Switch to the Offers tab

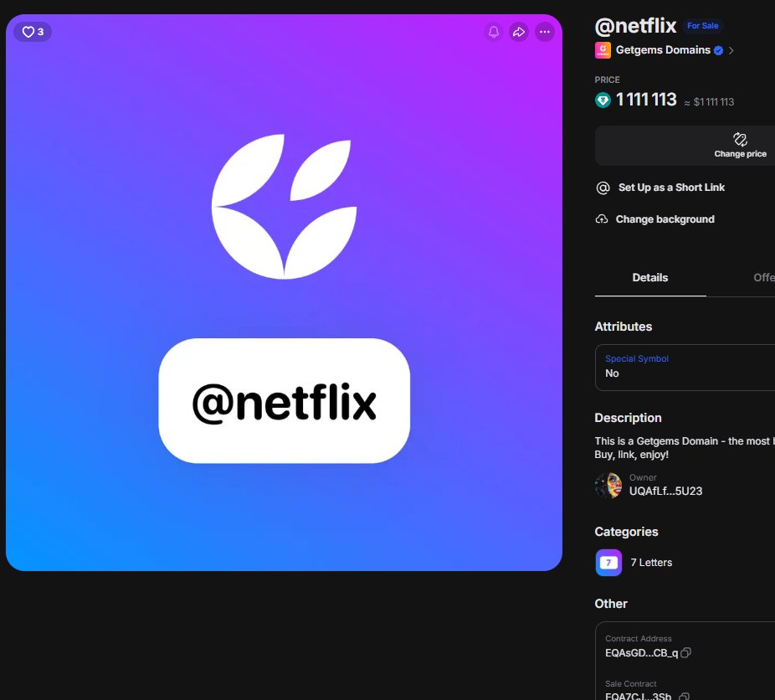coord(763,278)
